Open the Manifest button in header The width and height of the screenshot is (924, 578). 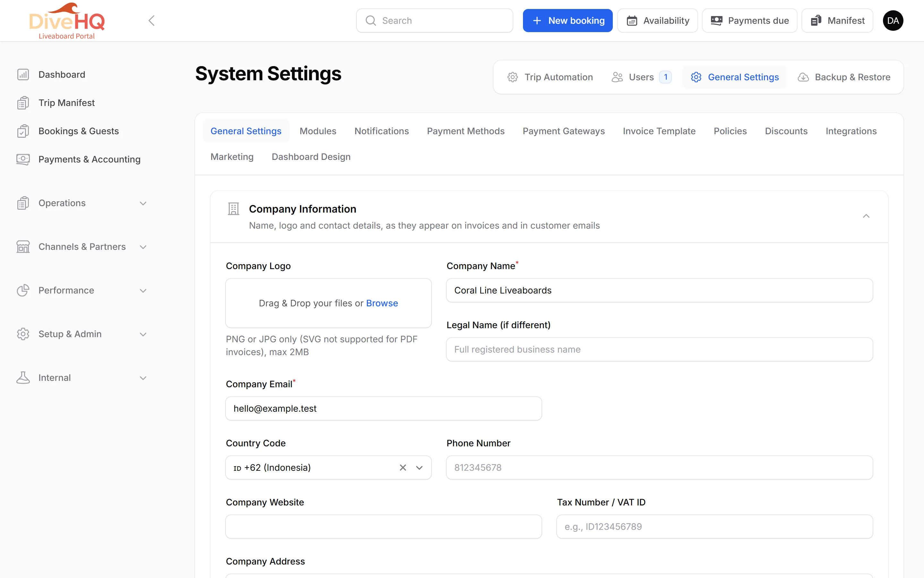pyautogui.click(x=837, y=21)
